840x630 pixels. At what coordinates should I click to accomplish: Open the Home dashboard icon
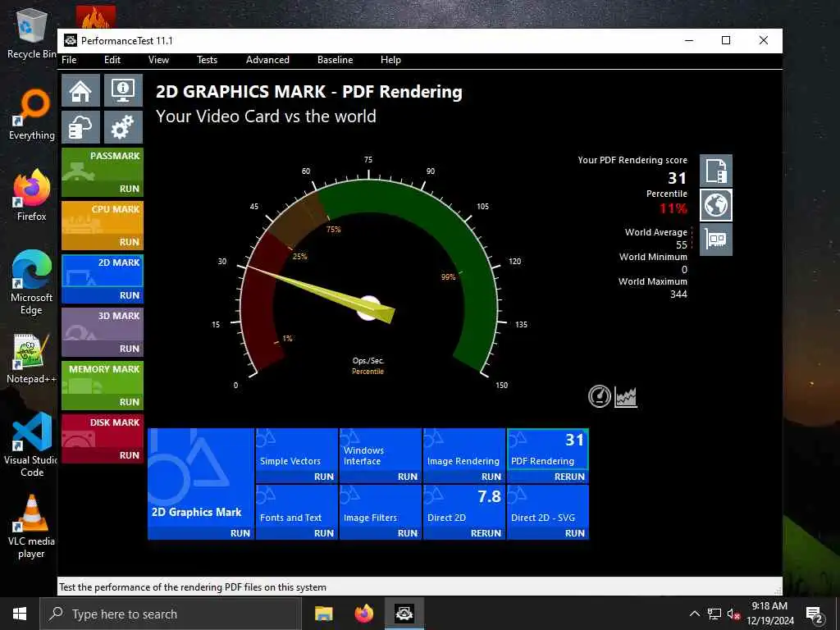pyautogui.click(x=81, y=90)
